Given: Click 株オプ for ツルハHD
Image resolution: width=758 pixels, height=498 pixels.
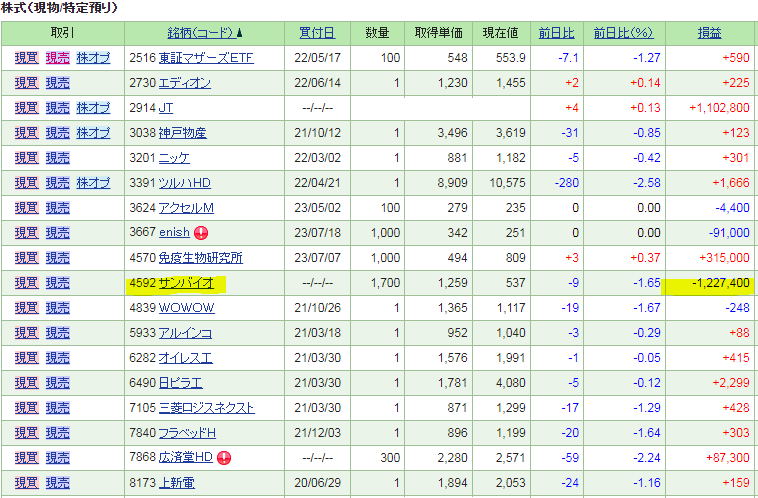Looking at the screenshot, I should 93,183.
